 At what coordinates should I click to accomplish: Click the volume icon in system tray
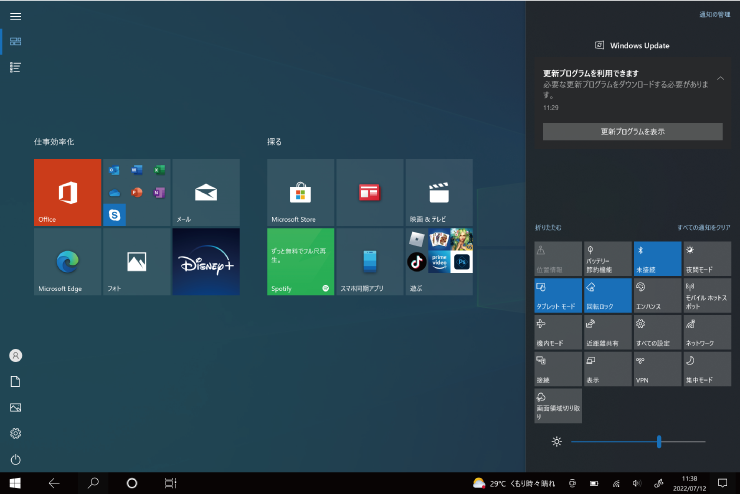637,483
